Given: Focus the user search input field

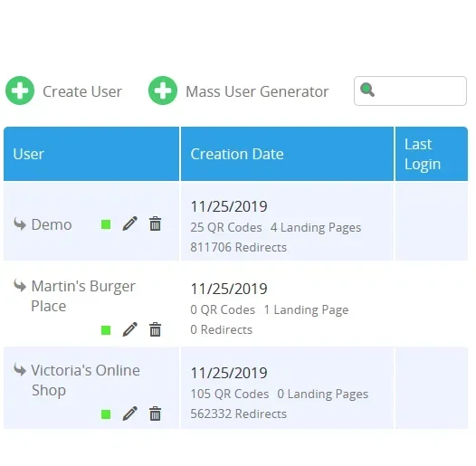Looking at the screenshot, I should click(410, 90).
